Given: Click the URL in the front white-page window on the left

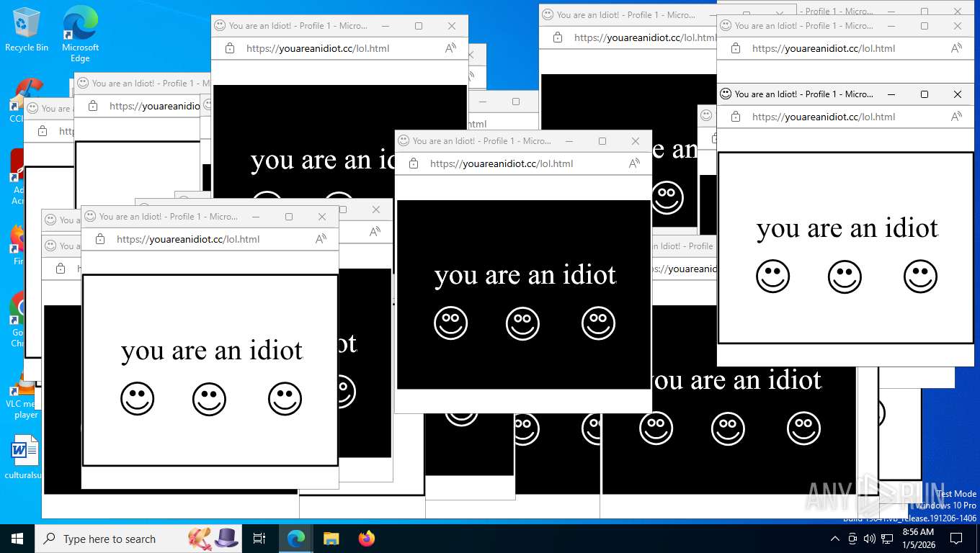Looking at the screenshot, I should (x=188, y=239).
